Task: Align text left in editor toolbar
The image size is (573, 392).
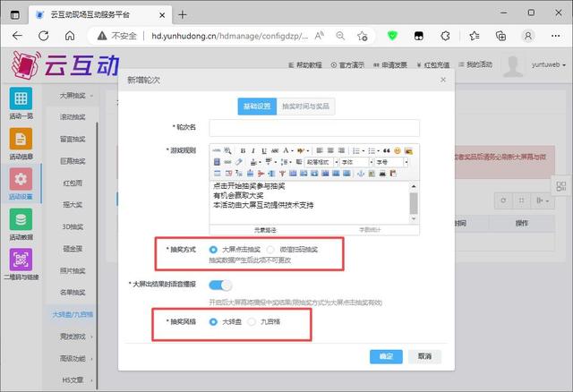Action: (320, 150)
